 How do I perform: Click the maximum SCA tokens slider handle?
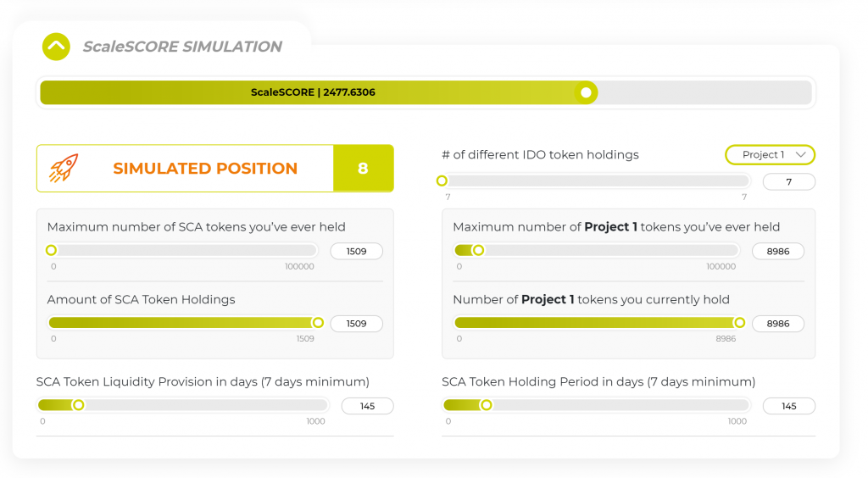tap(51, 251)
